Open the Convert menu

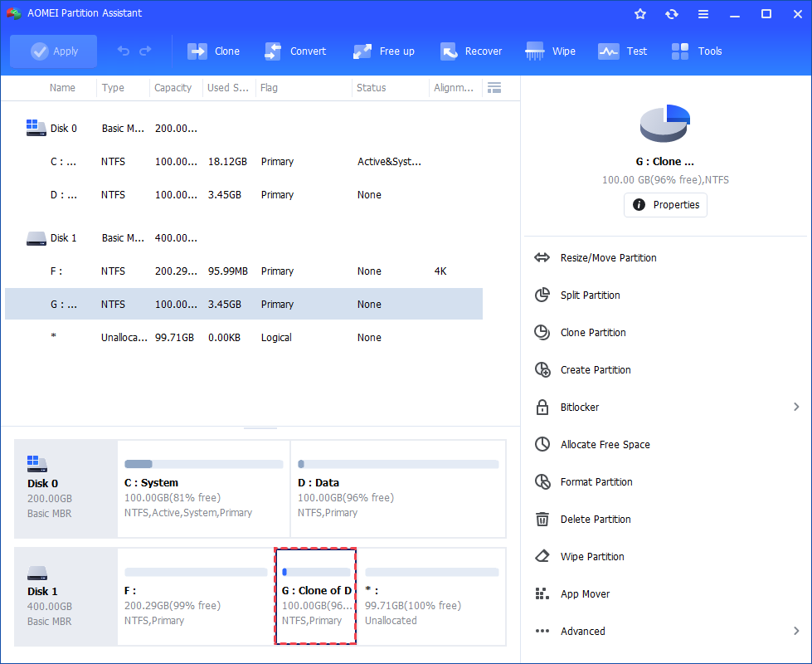pyautogui.click(x=295, y=51)
